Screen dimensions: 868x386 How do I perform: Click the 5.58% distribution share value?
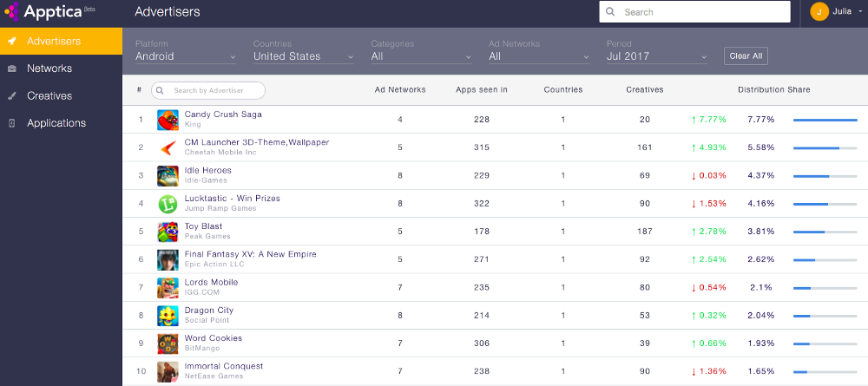pos(761,147)
